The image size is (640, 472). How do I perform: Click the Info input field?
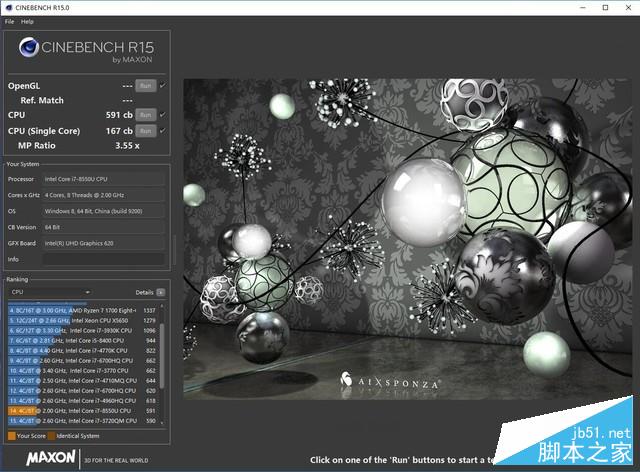pos(104,259)
